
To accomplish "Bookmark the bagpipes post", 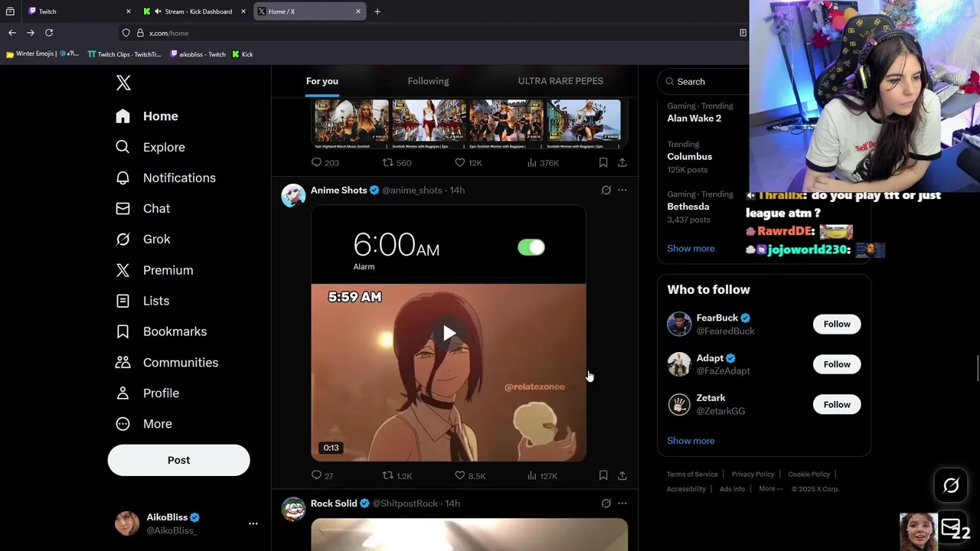I will click(603, 162).
